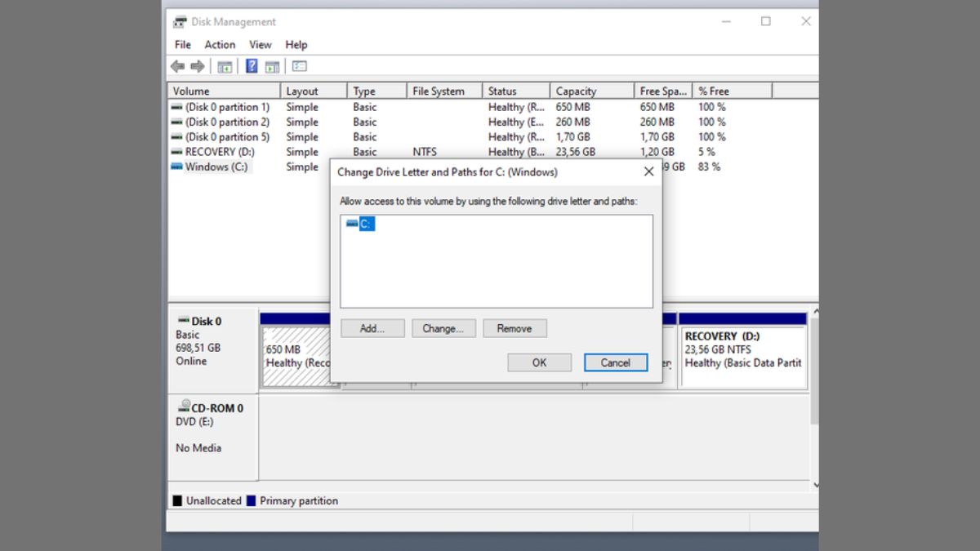This screenshot has width=980, height=551.
Task: Click the Disk Management title bar icon
Action: 180,22
